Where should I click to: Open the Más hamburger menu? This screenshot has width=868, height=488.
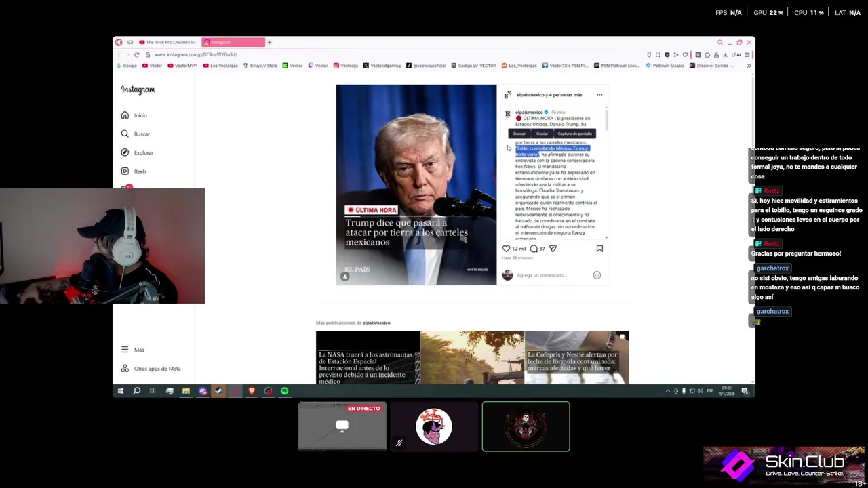pyautogui.click(x=133, y=350)
